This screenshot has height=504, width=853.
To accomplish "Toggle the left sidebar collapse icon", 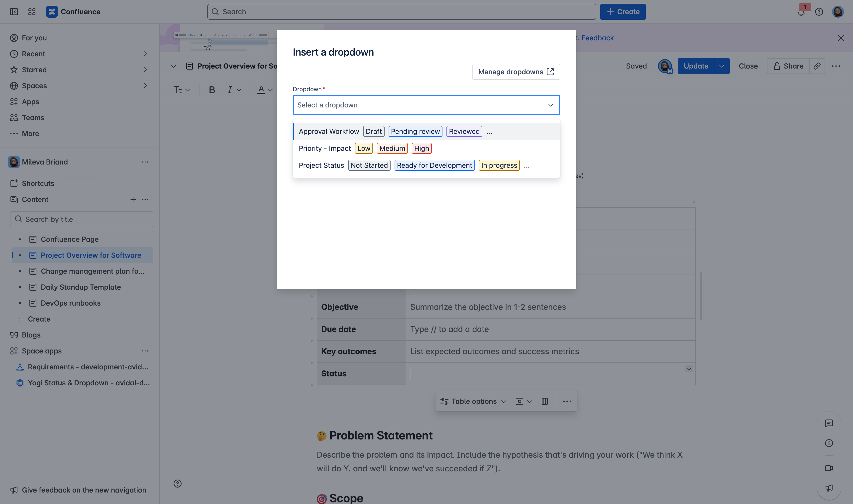I will click(14, 11).
